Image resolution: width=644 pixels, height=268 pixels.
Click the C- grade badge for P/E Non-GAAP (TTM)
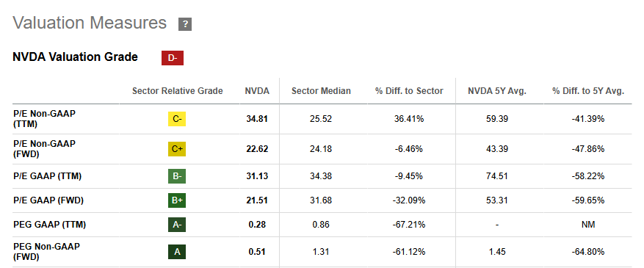click(x=177, y=119)
